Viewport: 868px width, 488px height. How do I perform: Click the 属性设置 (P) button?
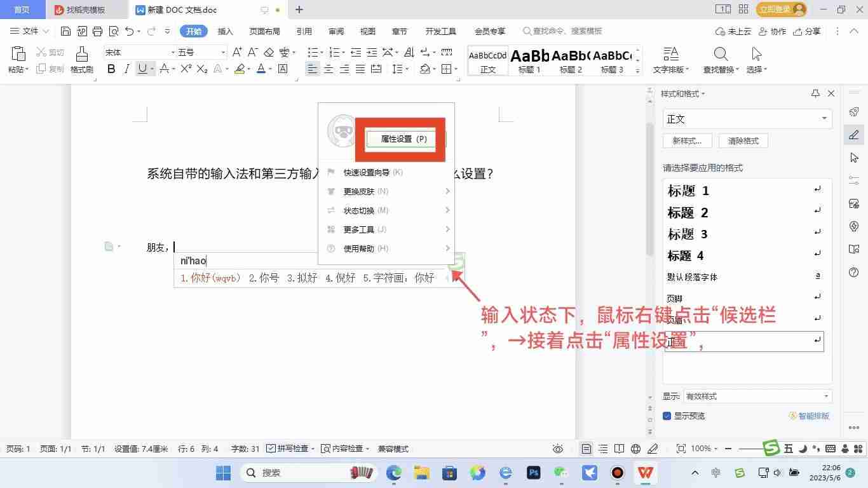tap(403, 139)
